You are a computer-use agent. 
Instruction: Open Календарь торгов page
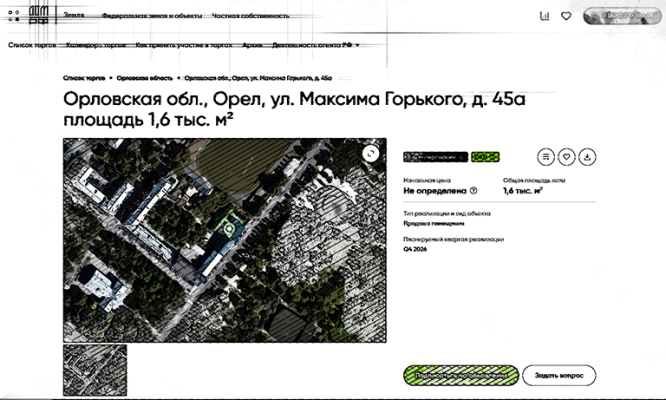[x=96, y=45]
